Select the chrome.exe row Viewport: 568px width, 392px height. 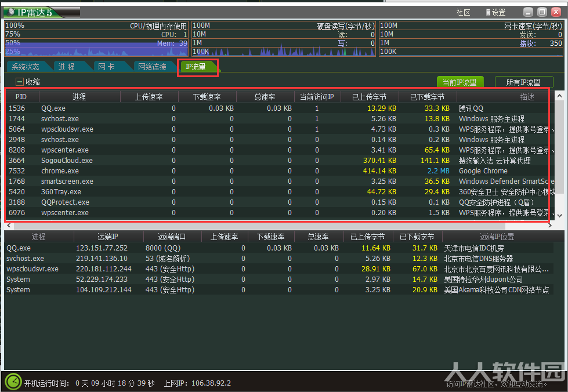tap(278, 171)
